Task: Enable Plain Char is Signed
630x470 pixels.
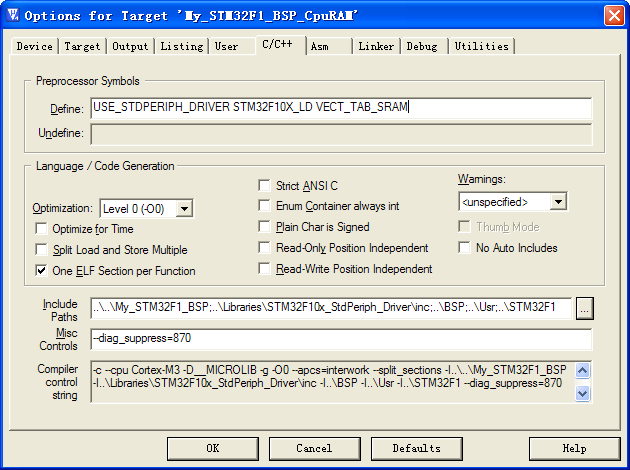Action: click(264, 227)
